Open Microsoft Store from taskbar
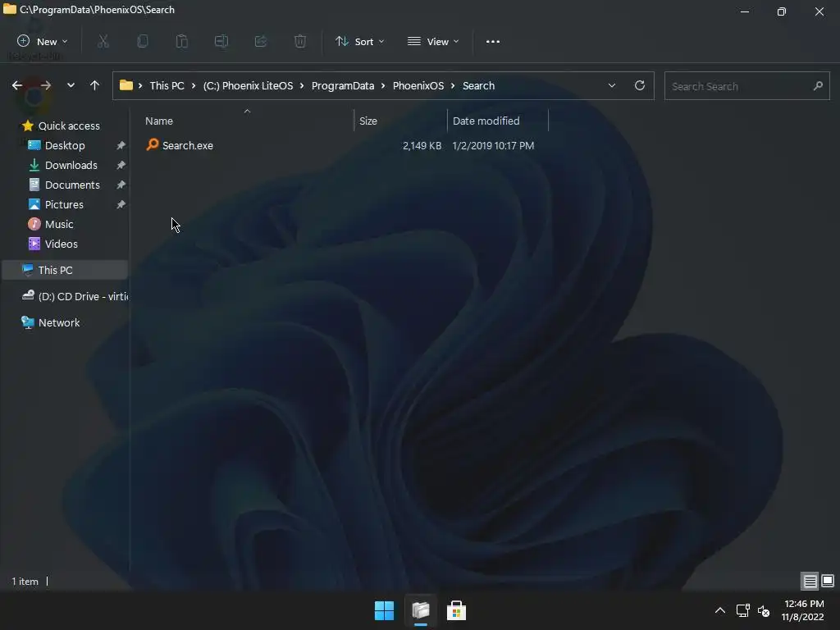The height and width of the screenshot is (630, 840). point(456,610)
